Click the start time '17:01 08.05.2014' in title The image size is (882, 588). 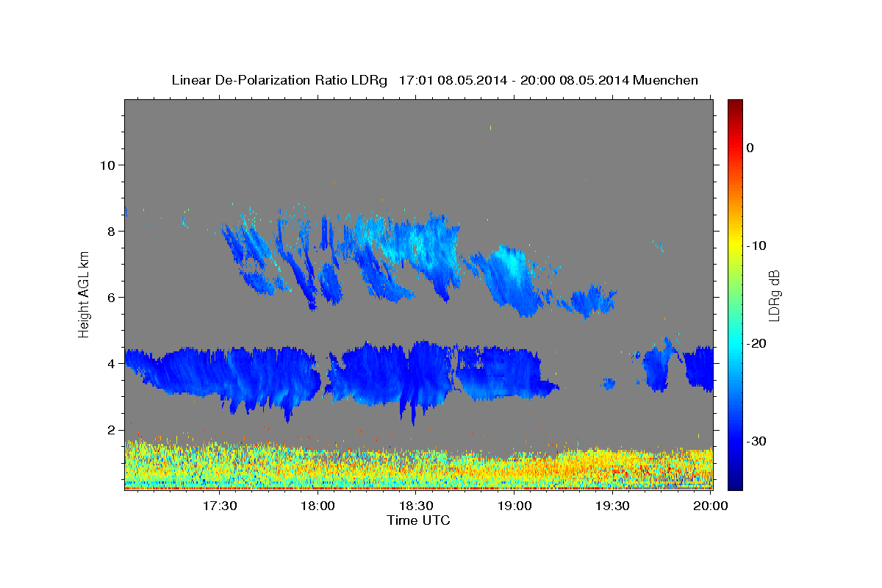pos(453,80)
